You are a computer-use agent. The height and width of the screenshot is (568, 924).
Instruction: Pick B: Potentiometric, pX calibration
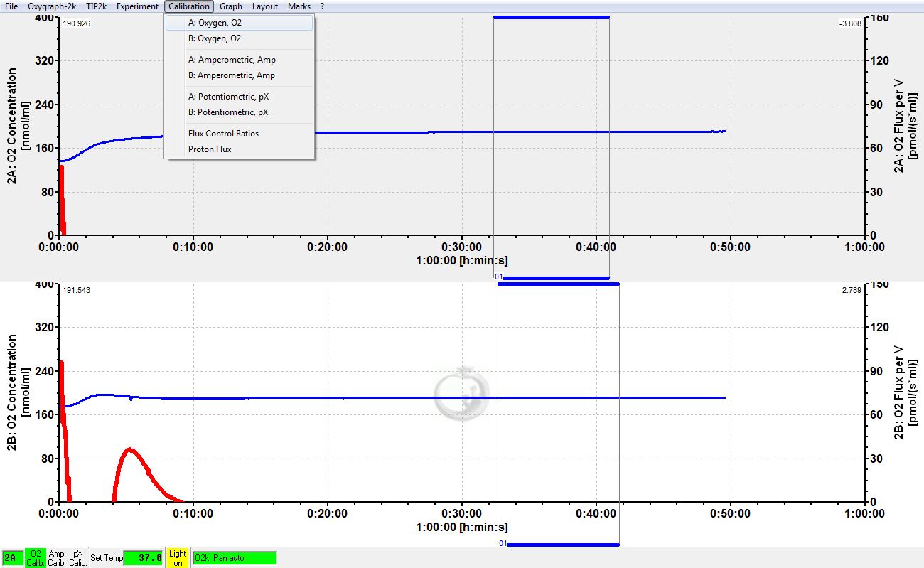pyautogui.click(x=240, y=112)
